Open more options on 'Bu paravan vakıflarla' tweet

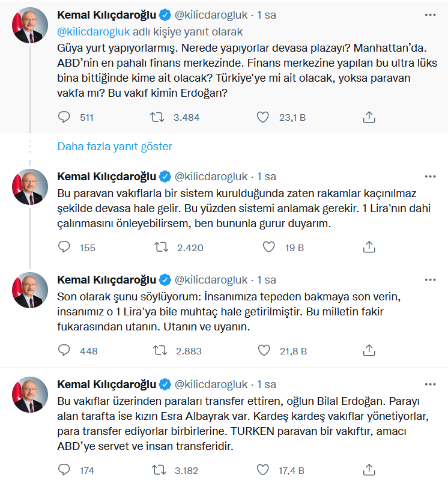430,177
